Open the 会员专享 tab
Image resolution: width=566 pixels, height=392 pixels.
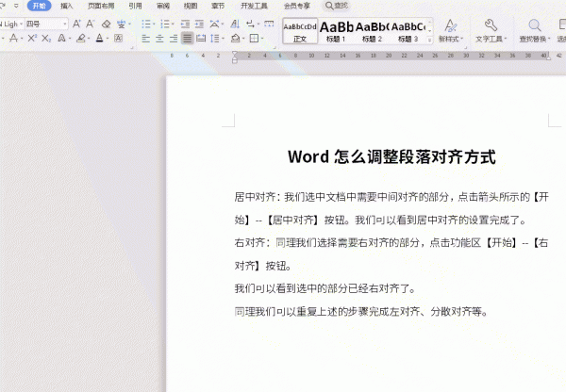pos(297,6)
